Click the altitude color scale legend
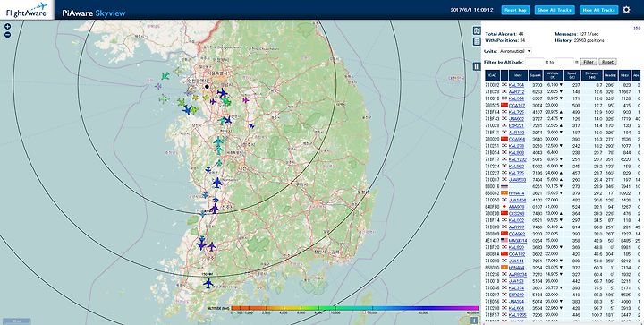 [x=355, y=308]
